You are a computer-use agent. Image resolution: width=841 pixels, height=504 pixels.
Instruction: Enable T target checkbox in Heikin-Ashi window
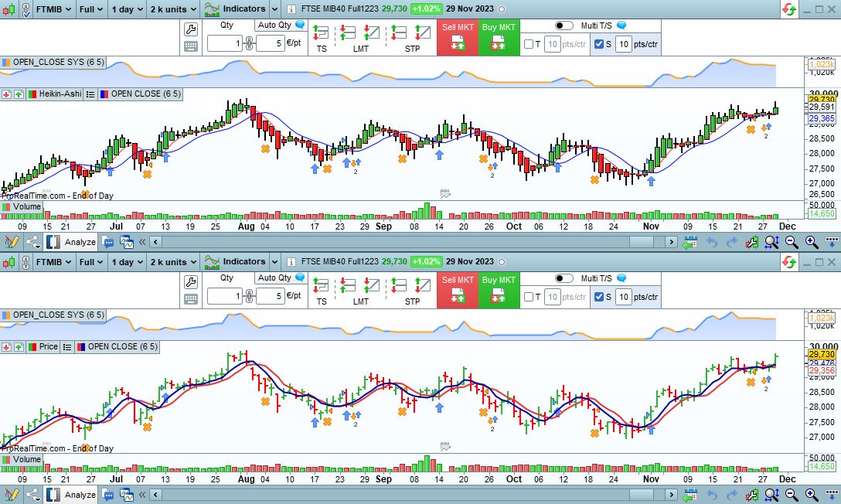[529, 44]
